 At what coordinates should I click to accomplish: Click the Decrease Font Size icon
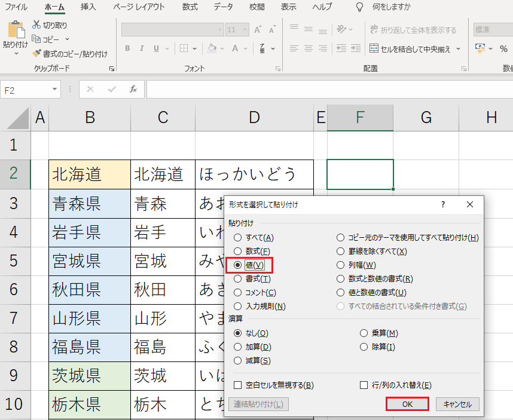272,30
